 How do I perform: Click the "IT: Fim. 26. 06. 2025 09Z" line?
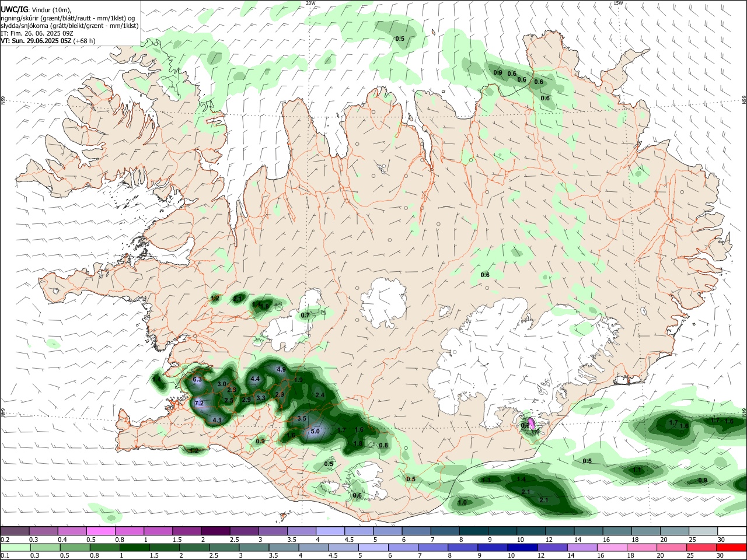click(x=37, y=33)
